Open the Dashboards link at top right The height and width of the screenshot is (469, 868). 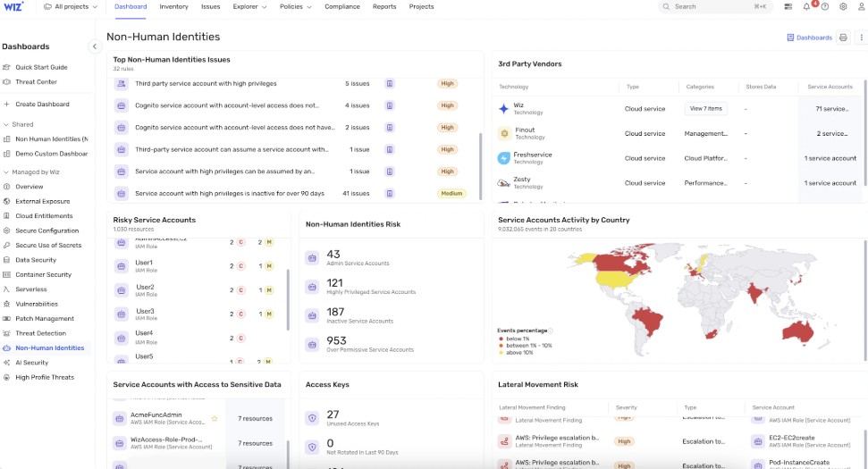(809, 38)
